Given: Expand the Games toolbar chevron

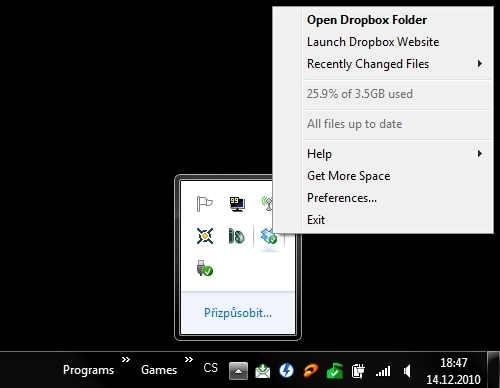Looking at the screenshot, I should [189, 360].
